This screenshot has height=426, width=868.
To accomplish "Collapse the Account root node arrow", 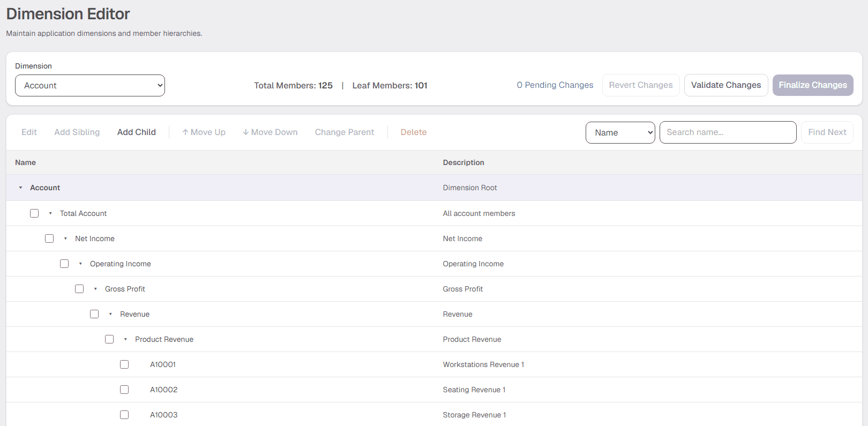I will click(x=20, y=188).
